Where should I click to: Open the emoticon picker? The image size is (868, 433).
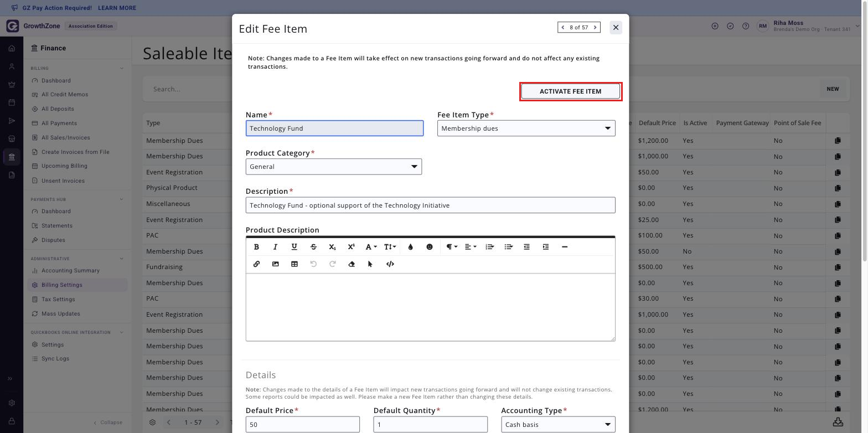pyautogui.click(x=430, y=247)
